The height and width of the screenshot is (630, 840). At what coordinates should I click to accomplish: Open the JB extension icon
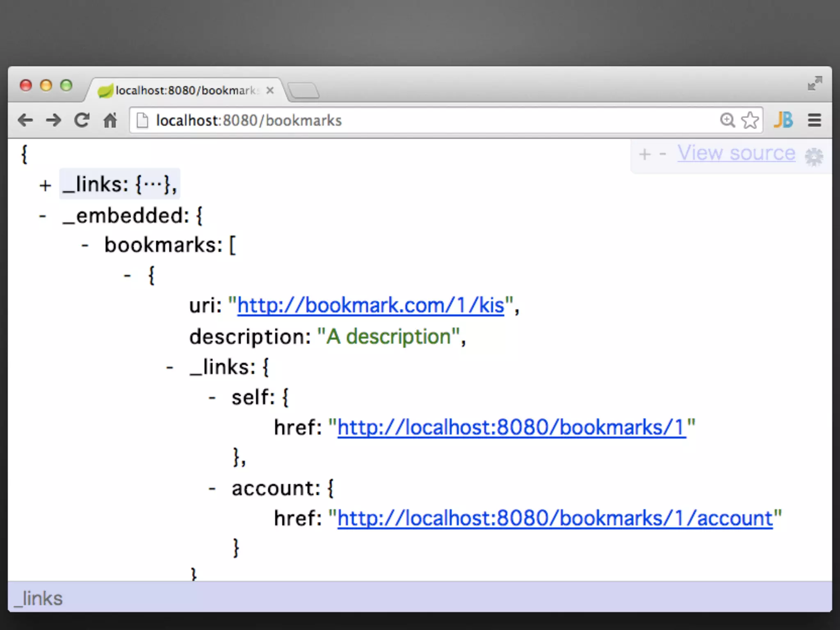[x=783, y=120]
